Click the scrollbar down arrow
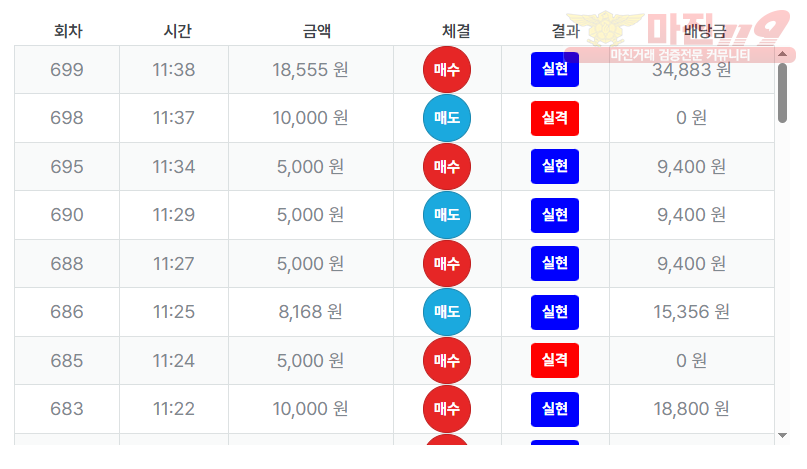The image size is (807, 469). [x=782, y=436]
